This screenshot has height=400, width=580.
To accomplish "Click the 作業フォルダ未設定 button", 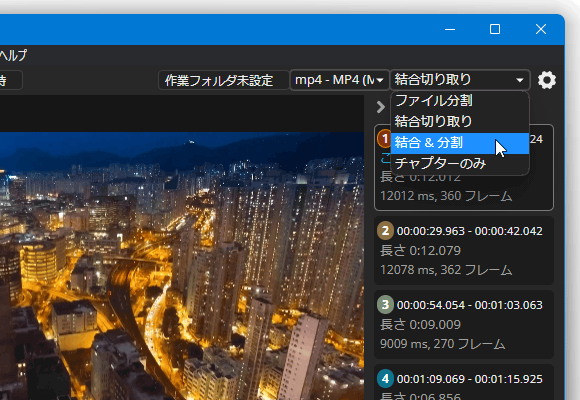I will pyautogui.click(x=223, y=80).
